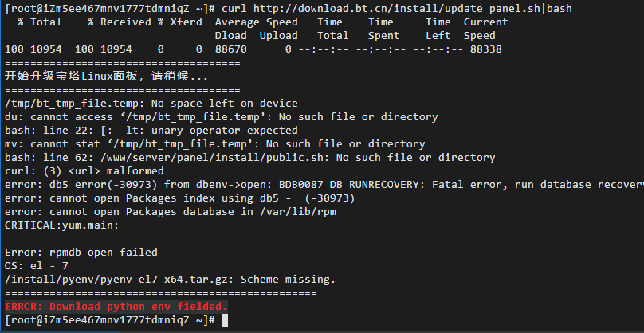Click the 'du: cannot access' error line
This screenshot has width=644, height=333.
click(221, 116)
